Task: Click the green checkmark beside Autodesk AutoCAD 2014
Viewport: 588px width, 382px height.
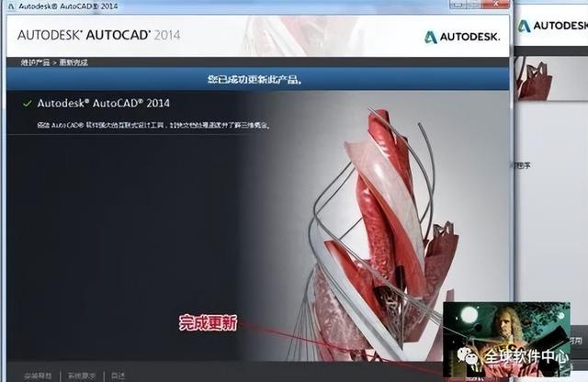Action: click(x=27, y=104)
